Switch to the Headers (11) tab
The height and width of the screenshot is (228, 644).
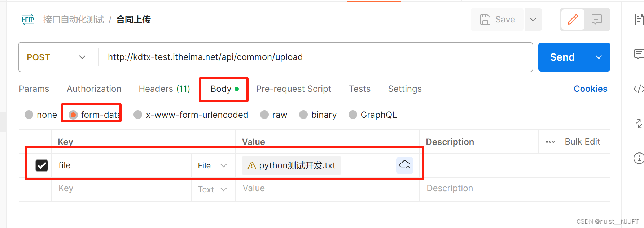pos(164,89)
